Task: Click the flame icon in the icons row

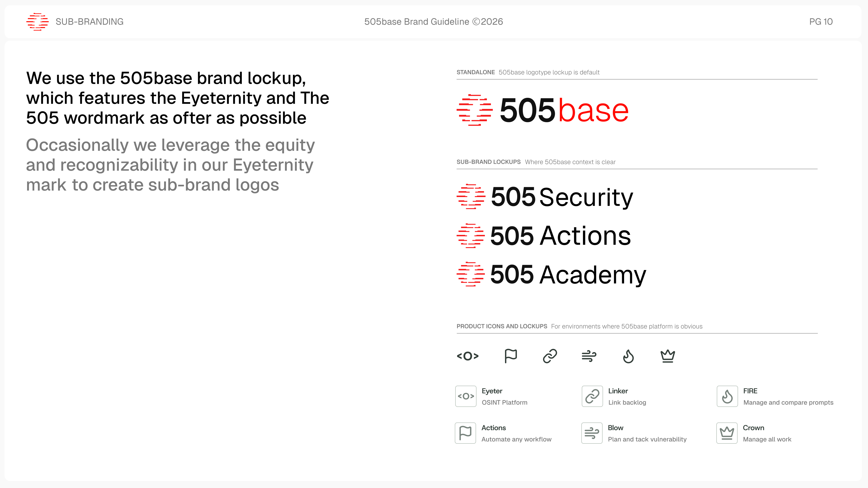Action: (628, 356)
